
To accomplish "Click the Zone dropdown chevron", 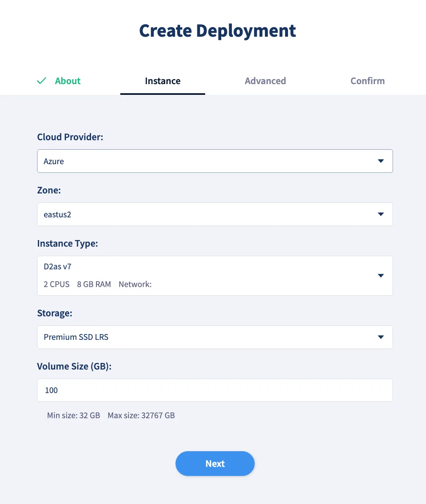I will (381, 214).
